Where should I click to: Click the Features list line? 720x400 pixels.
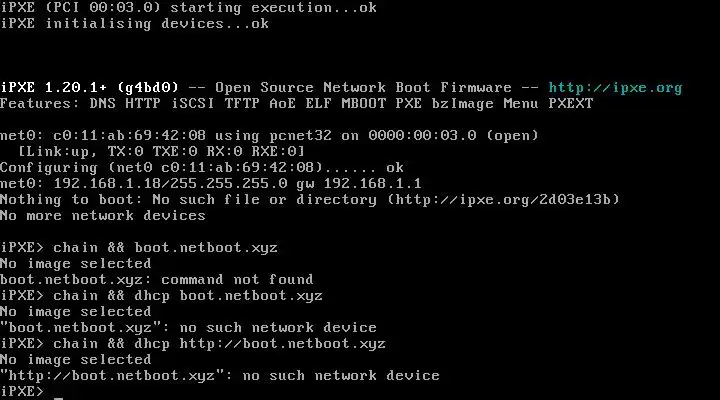coord(296,103)
